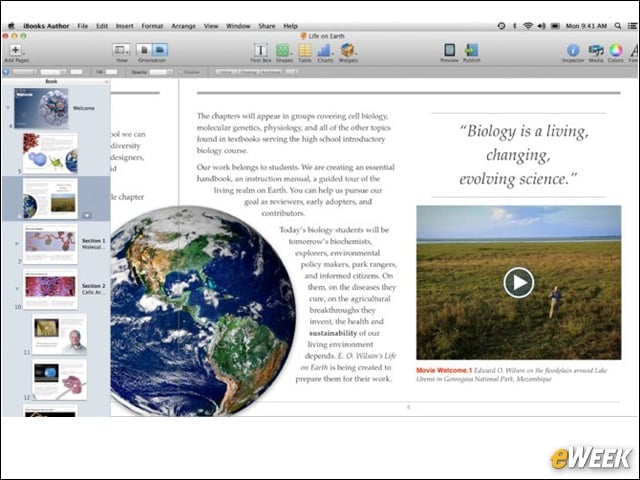
Task: Open Spotlight search magnifier
Action: tap(618, 26)
